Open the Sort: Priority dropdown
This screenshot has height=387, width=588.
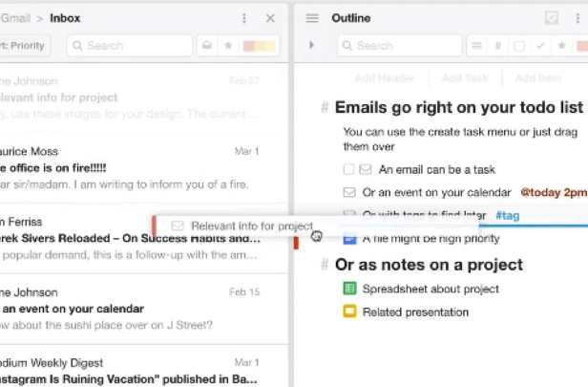tap(24, 46)
